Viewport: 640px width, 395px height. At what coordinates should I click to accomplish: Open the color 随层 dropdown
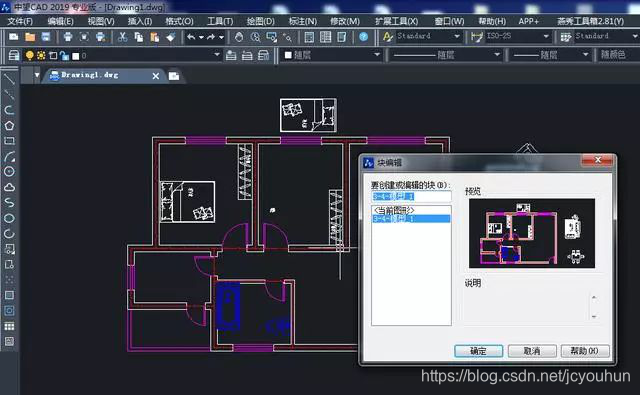tap(377, 54)
